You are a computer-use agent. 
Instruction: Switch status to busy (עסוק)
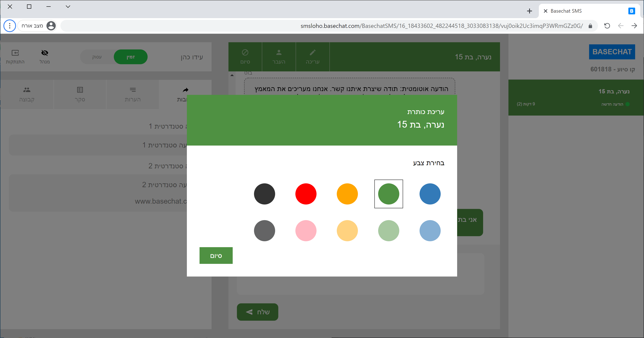[97, 57]
